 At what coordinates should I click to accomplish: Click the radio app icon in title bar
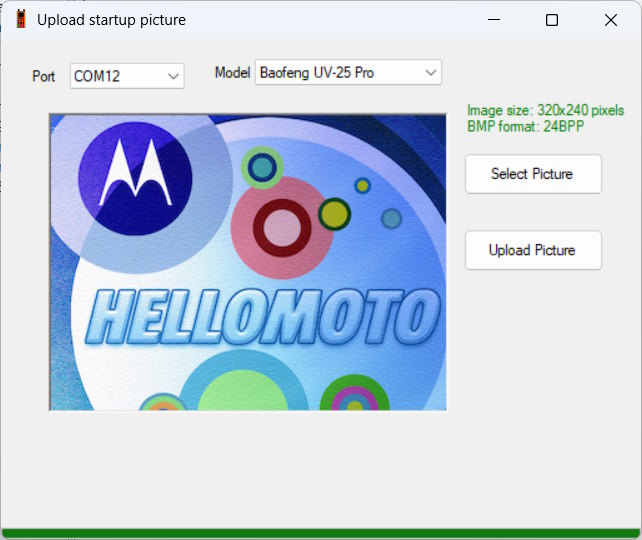tap(20, 19)
